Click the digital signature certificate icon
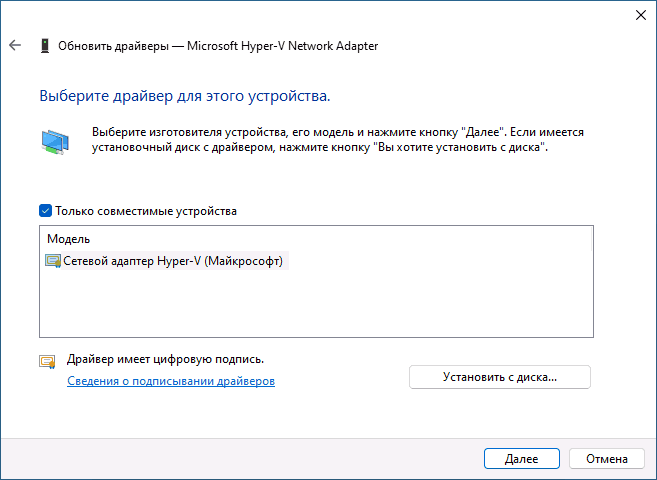657x480 pixels. point(47,362)
